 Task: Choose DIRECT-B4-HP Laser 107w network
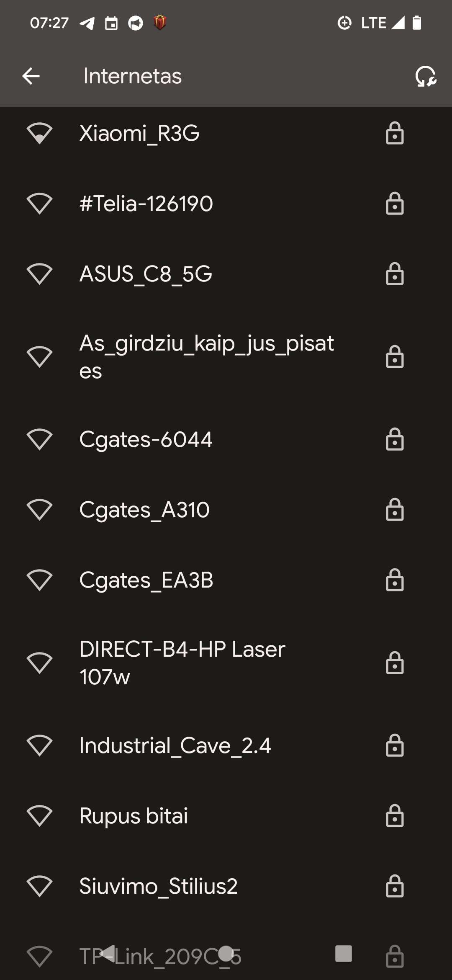[182, 663]
